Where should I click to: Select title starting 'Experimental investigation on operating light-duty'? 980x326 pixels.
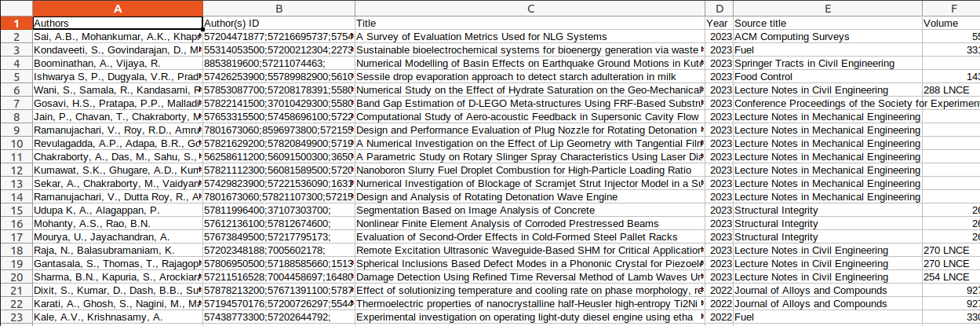pyautogui.click(x=530, y=317)
